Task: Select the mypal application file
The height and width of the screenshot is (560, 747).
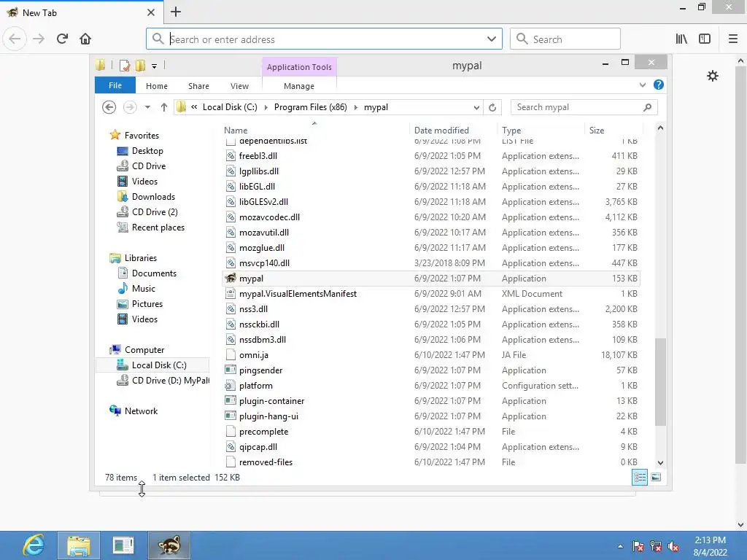Action: pyautogui.click(x=430, y=279)
